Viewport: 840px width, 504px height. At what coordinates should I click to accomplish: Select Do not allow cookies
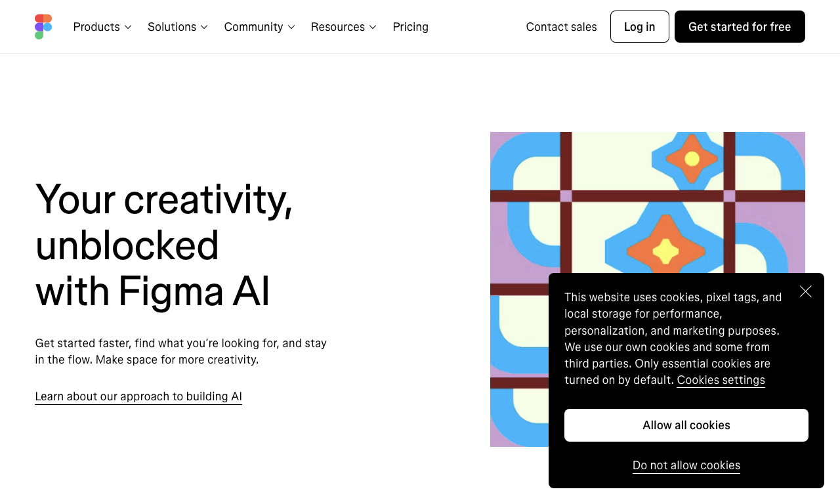(x=686, y=465)
